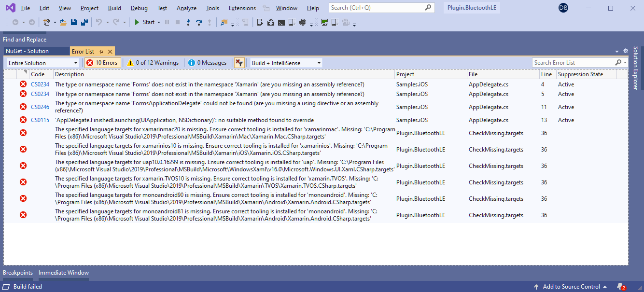Click the Step Over icon

click(x=198, y=22)
